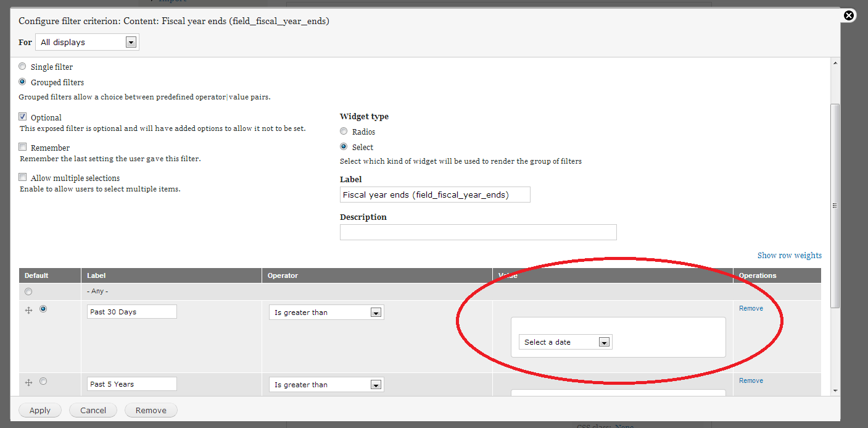Click the Description input field
The width and height of the screenshot is (868, 428).
click(478, 232)
